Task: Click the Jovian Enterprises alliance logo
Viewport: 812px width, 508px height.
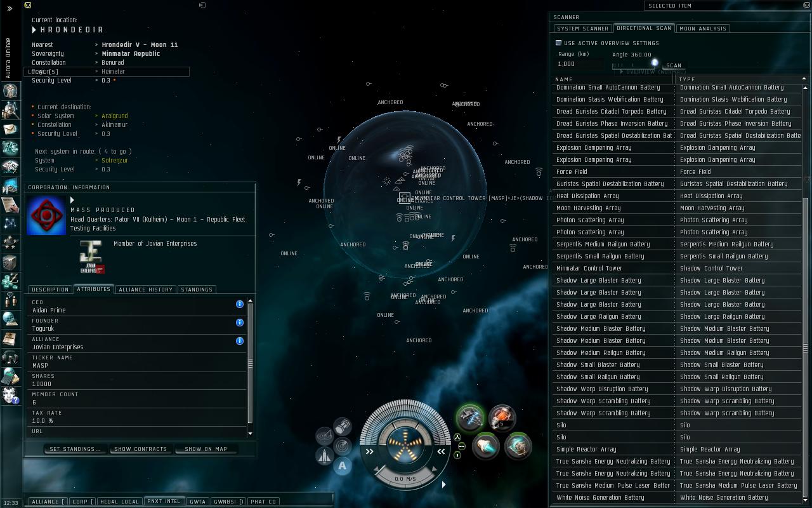Action: coord(93,257)
